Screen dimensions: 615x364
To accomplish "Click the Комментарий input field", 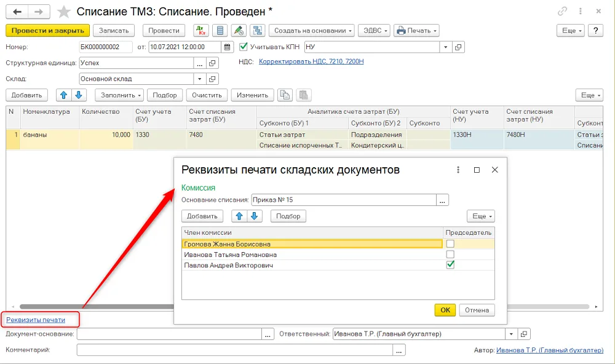I will (x=234, y=350).
